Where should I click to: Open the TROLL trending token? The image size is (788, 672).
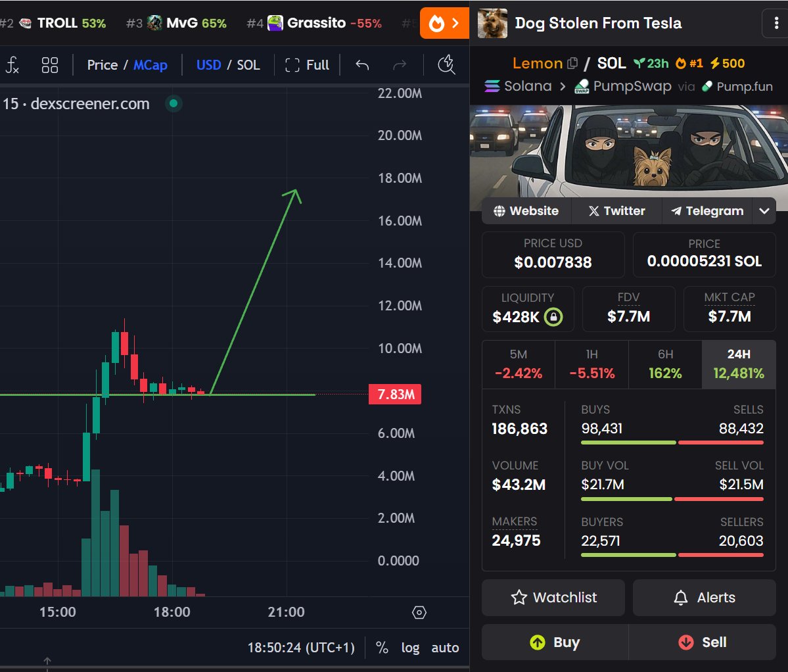(x=63, y=23)
